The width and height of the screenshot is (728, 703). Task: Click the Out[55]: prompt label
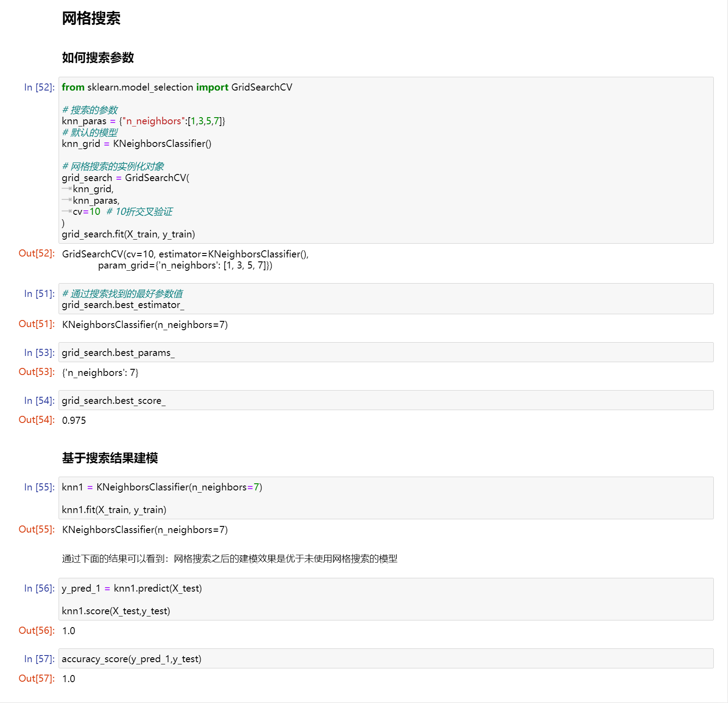pyautogui.click(x=37, y=529)
